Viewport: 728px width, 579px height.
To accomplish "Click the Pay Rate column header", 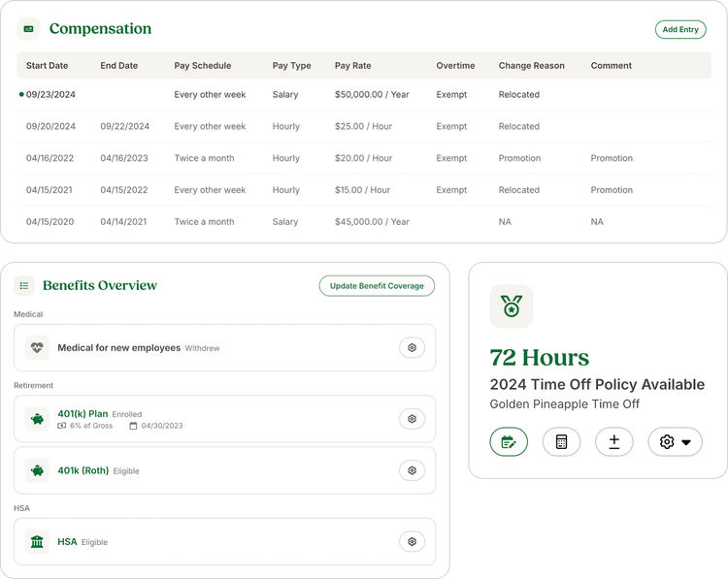I will pos(353,66).
